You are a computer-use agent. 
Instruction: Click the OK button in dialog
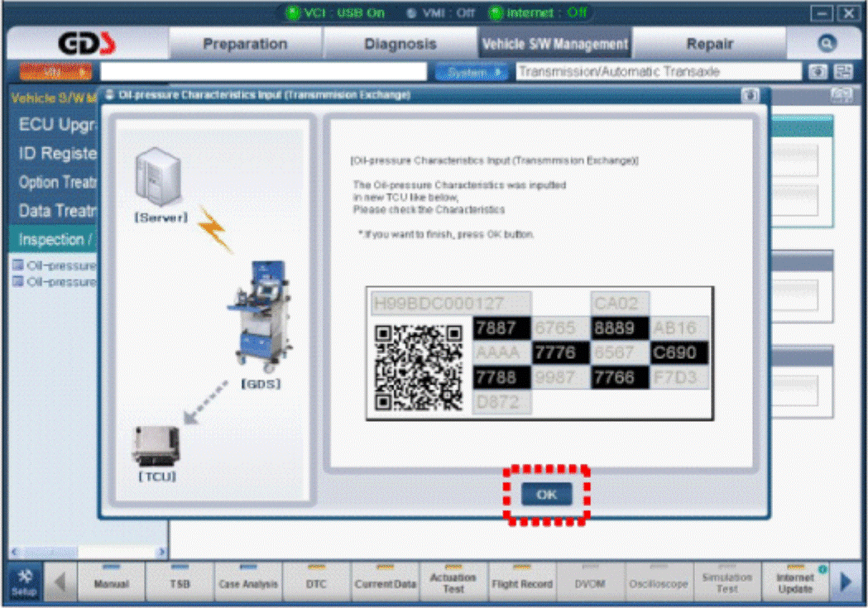coord(546,494)
